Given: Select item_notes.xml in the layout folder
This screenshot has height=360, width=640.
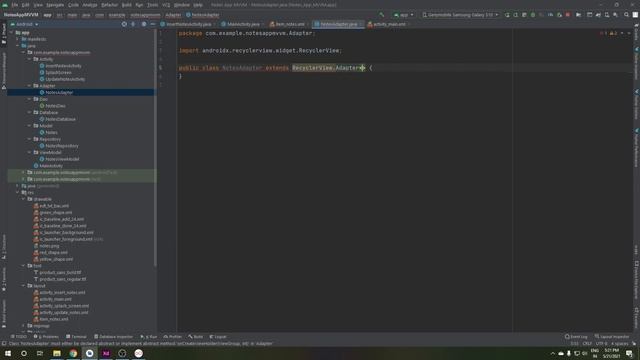Looking at the screenshot, I should point(53,319).
